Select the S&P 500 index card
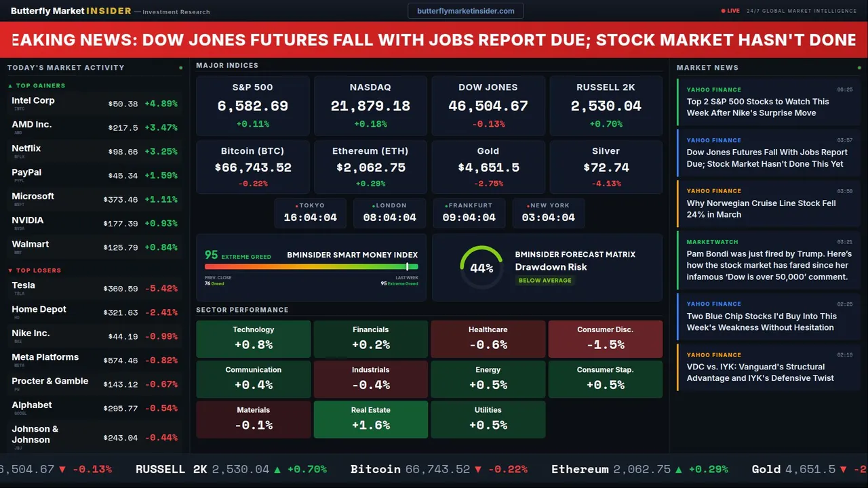Image resolution: width=868 pixels, height=488 pixels. [252, 104]
